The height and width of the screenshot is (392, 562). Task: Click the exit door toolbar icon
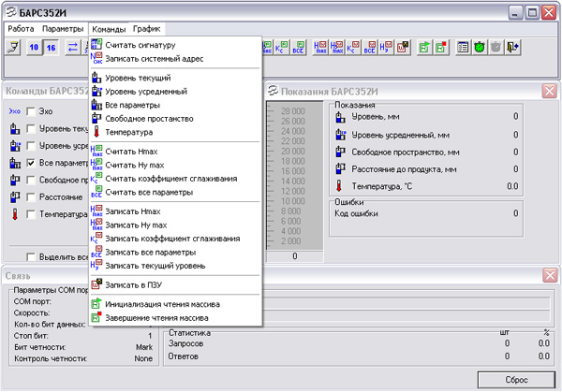coord(512,48)
